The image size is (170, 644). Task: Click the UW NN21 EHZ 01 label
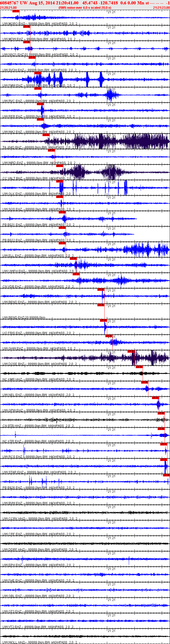[x=40, y=55]
